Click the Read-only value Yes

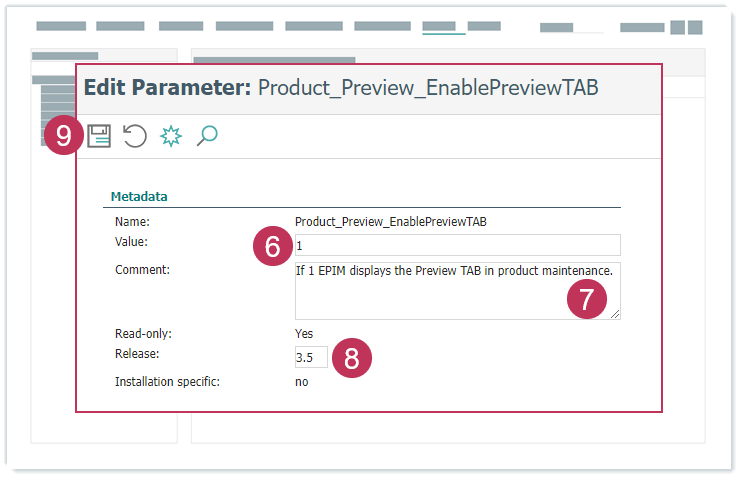[x=304, y=334]
